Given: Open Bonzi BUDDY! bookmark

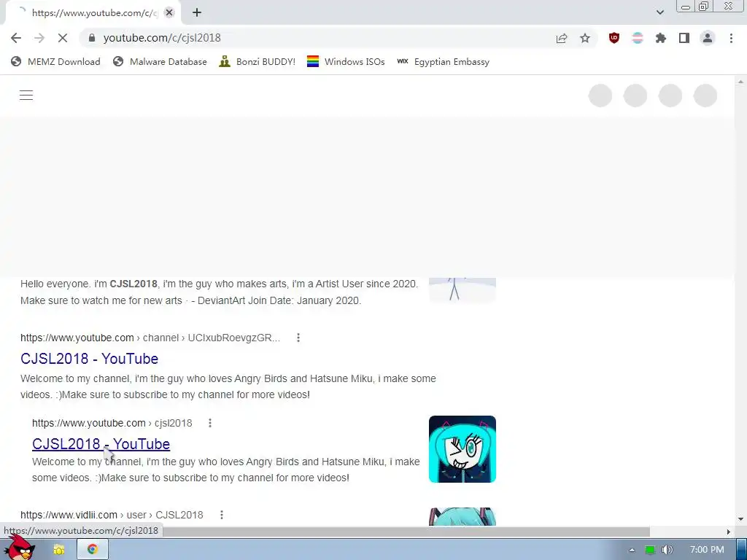Looking at the screenshot, I should [258, 61].
